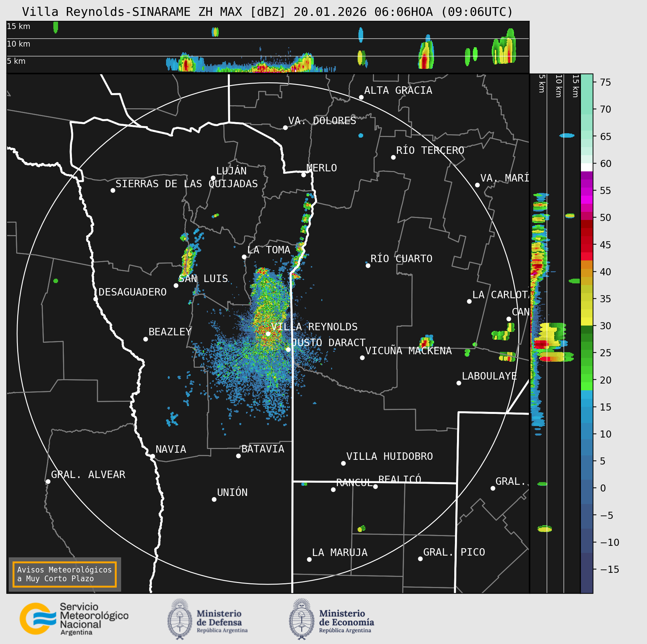Click the Laboulaye location dot
This screenshot has width=647, height=644.
[x=459, y=383]
